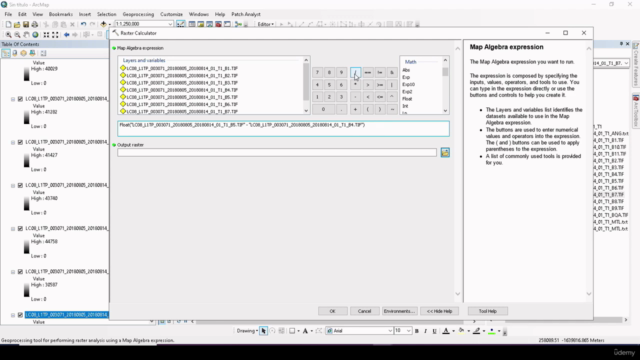This screenshot has width=640, height=360.
Task: Select the Zoom In tool
Action: [x=8, y=35]
